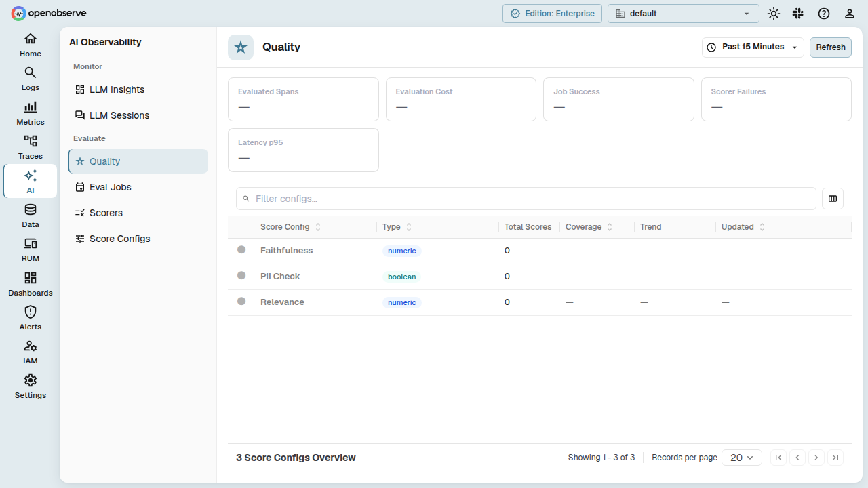Click the Latency p95 card
Viewport: 868px width, 488px height.
303,150
